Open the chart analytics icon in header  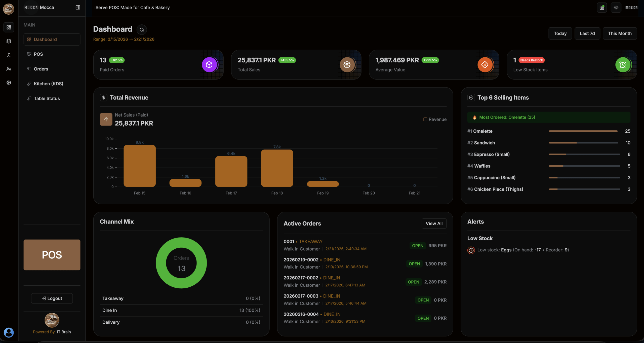click(602, 8)
